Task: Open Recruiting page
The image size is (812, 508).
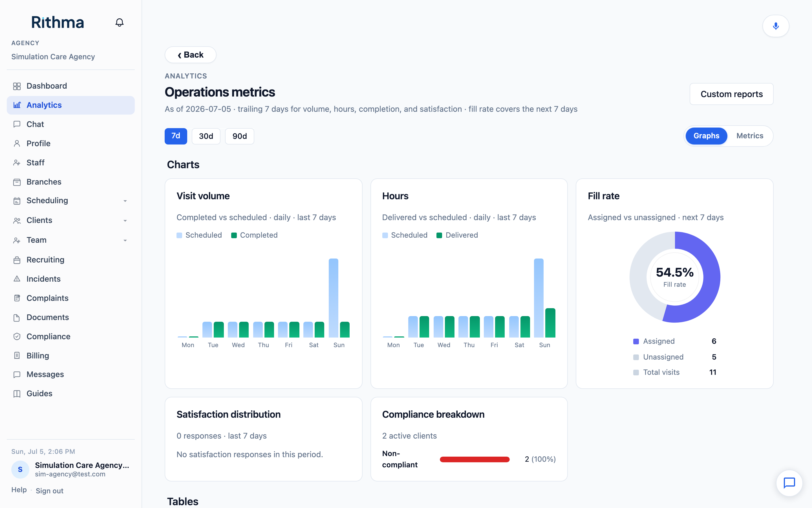Action: [x=71, y=260]
